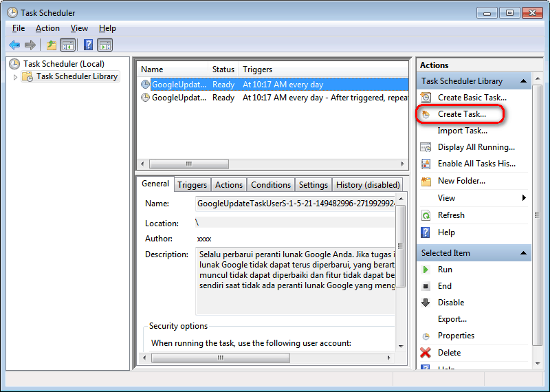Open the Action menu
This screenshot has height=392, width=550.
coord(47,28)
